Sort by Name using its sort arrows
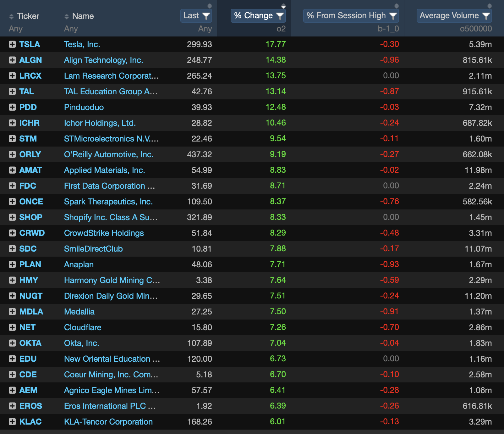 pos(67,16)
